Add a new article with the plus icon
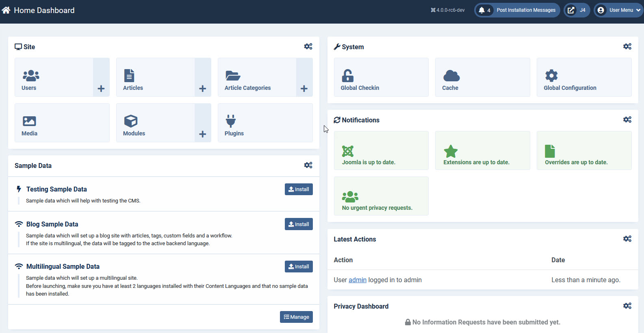Screen dimensions: 644x333 pos(203,77)
